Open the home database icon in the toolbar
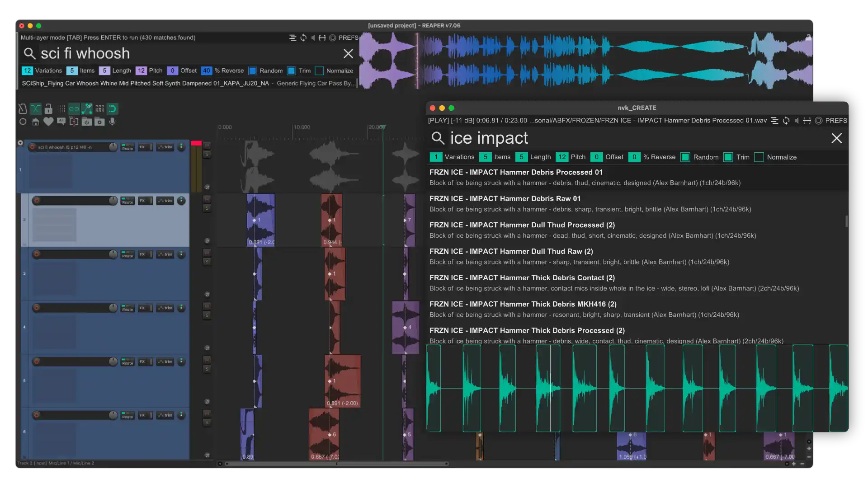The height and width of the screenshot is (488, 868). (36, 122)
